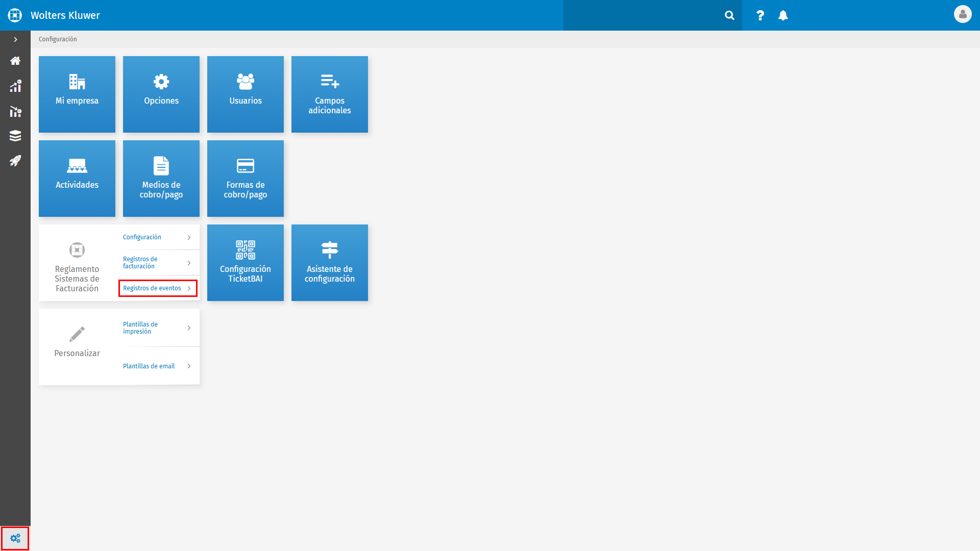Screen dimensions: 980x551
Task: Open user profile avatar
Action: tap(963, 14)
